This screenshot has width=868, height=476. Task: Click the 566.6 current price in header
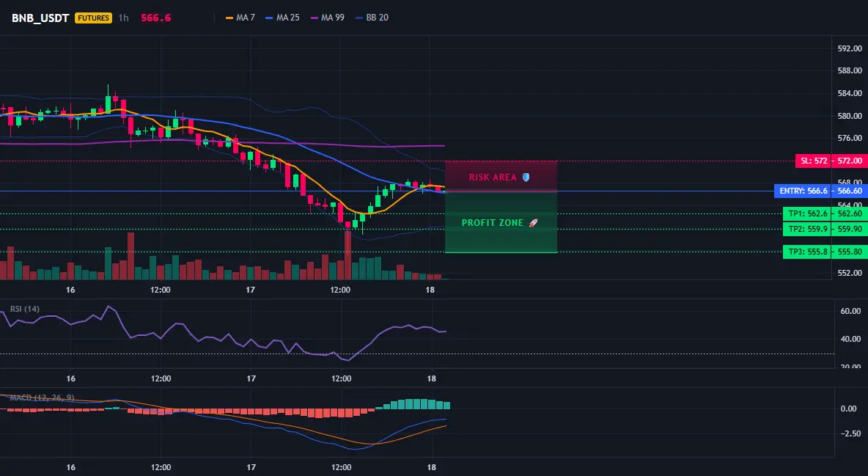click(155, 18)
